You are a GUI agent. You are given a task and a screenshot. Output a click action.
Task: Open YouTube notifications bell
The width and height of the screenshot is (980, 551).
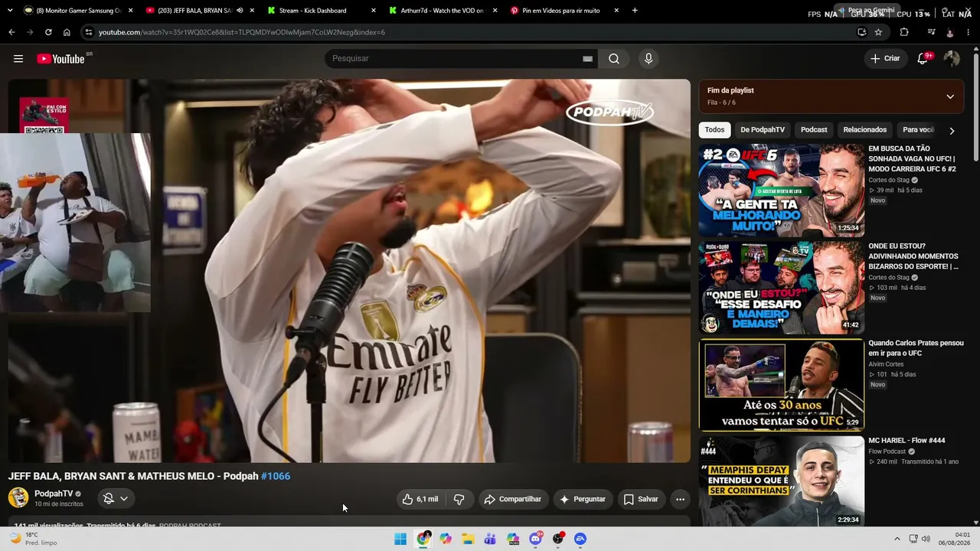point(923,59)
